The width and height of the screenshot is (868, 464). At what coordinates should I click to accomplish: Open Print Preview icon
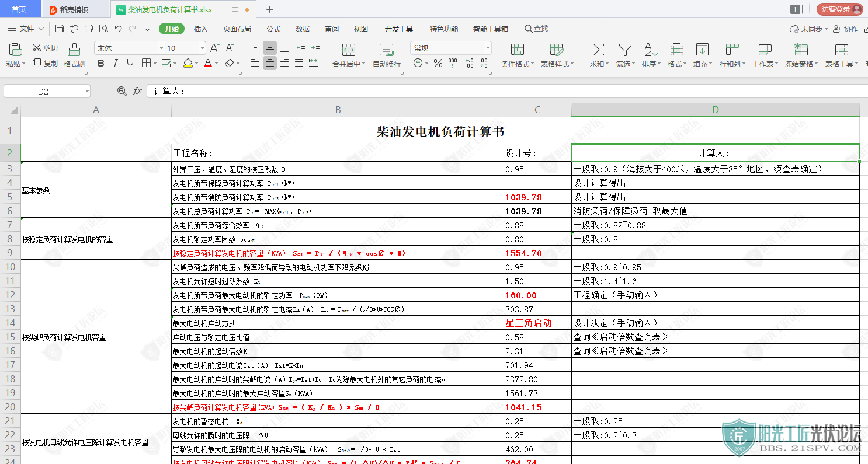[x=103, y=29]
